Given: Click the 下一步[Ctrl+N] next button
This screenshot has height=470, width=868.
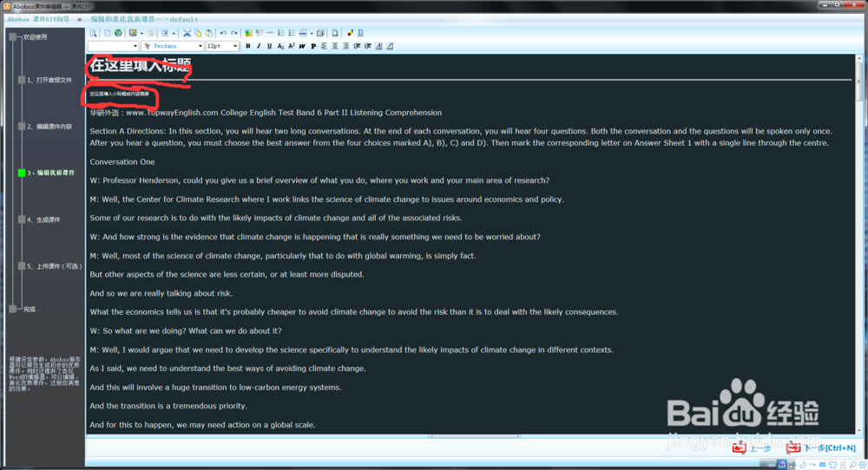Looking at the screenshot, I should pos(821,447).
